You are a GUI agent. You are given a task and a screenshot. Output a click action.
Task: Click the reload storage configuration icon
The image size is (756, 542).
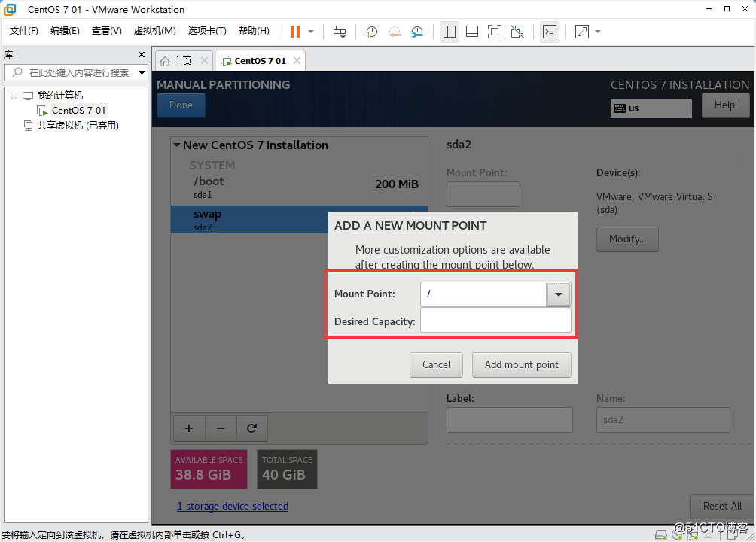251,428
